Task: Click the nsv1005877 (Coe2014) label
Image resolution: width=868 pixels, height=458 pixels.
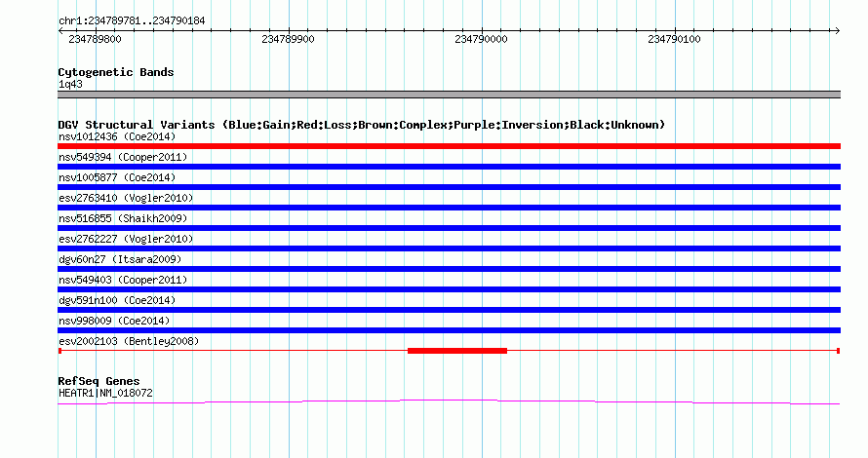Action: click(x=117, y=177)
